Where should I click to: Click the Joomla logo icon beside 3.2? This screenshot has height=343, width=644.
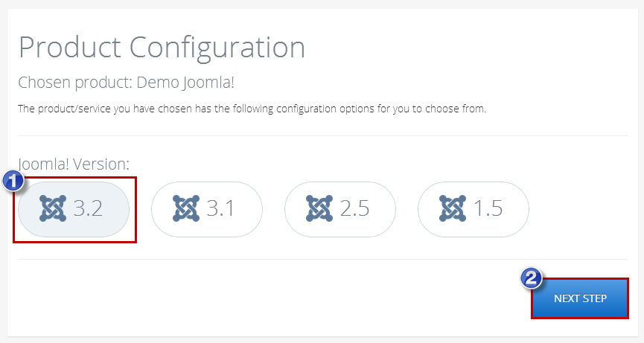point(53,208)
